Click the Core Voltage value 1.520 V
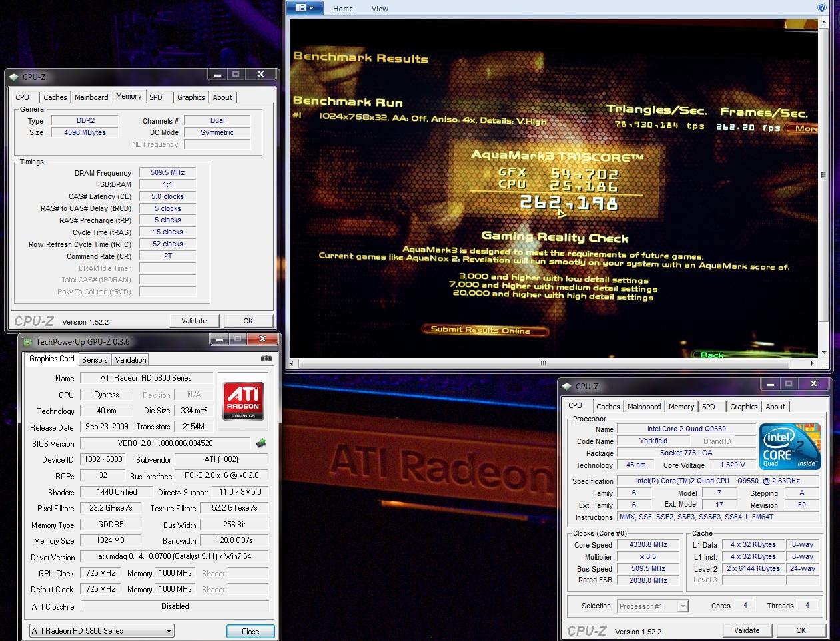The image size is (840, 641). click(x=732, y=465)
